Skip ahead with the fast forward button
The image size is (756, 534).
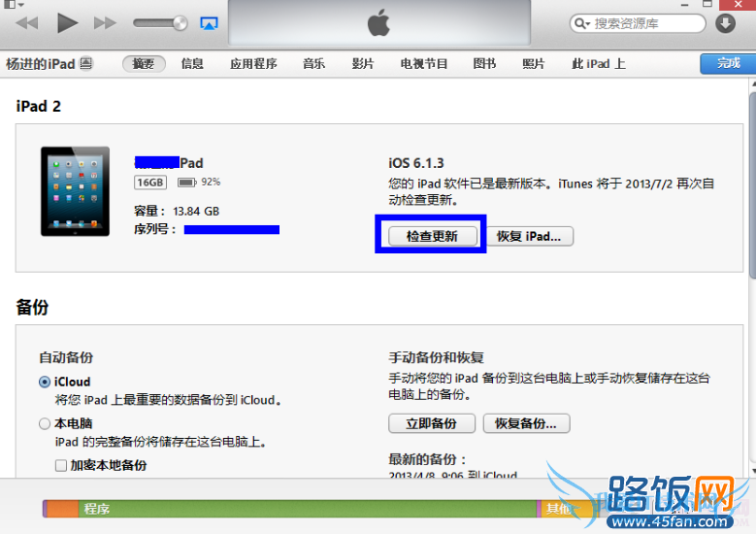(x=105, y=22)
